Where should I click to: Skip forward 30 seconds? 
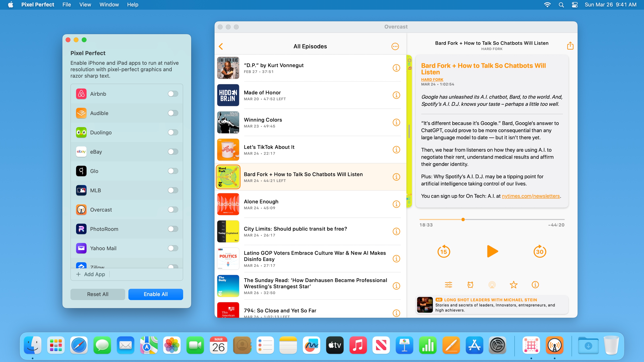[x=540, y=251]
